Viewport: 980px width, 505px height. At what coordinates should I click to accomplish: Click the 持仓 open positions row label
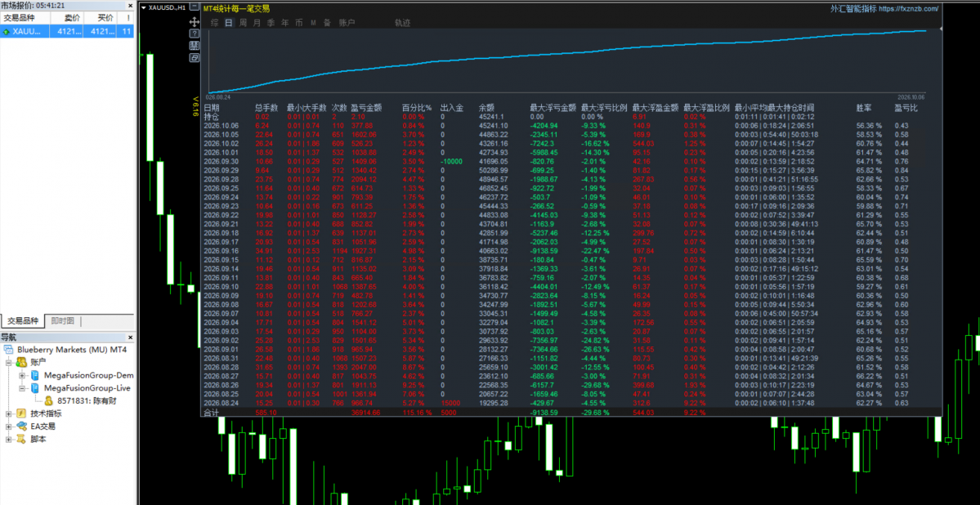211,117
